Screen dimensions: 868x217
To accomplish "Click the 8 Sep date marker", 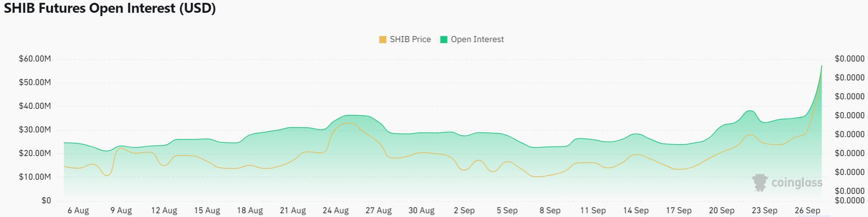I will tap(550, 210).
